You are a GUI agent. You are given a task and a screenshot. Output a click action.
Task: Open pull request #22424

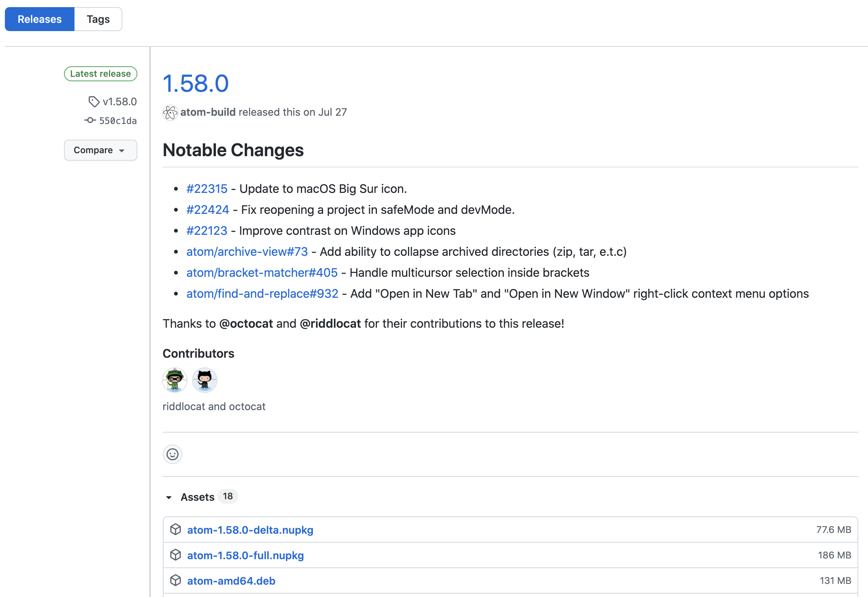[x=208, y=210]
